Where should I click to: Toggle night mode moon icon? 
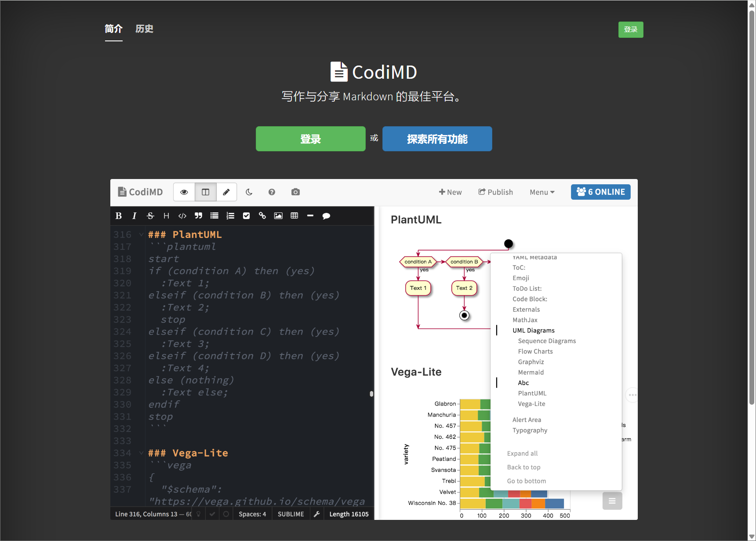pyautogui.click(x=249, y=192)
